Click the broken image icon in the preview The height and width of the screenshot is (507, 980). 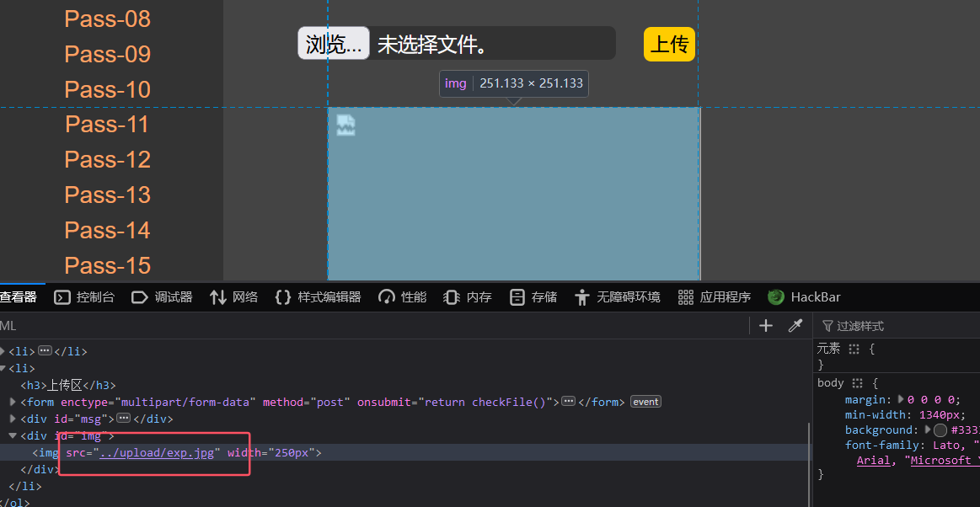point(345,125)
